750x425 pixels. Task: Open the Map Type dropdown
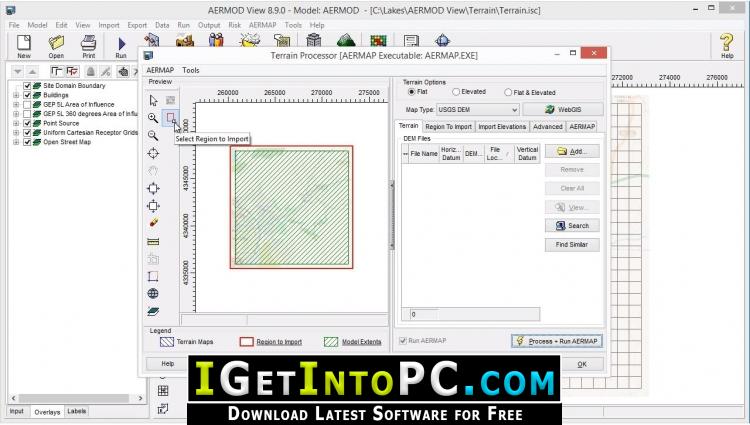477,109
